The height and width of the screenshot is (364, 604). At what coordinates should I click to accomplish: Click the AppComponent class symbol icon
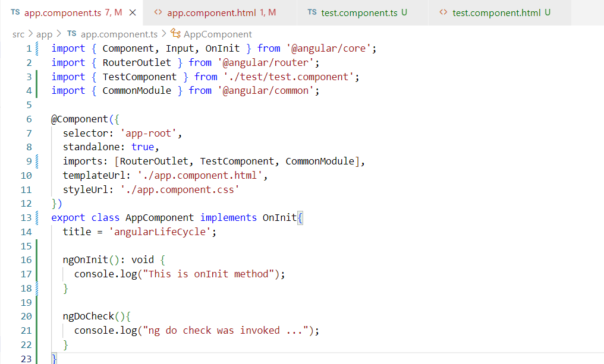click(175, 34)
